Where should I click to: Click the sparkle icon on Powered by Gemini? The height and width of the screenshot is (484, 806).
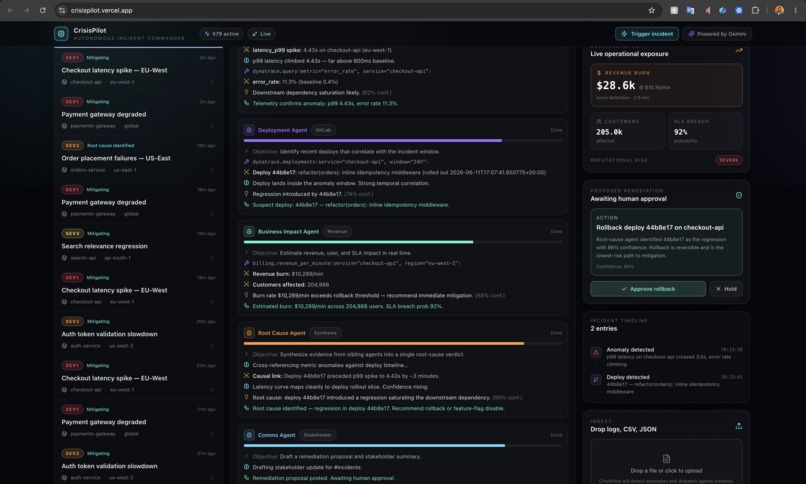691,34
